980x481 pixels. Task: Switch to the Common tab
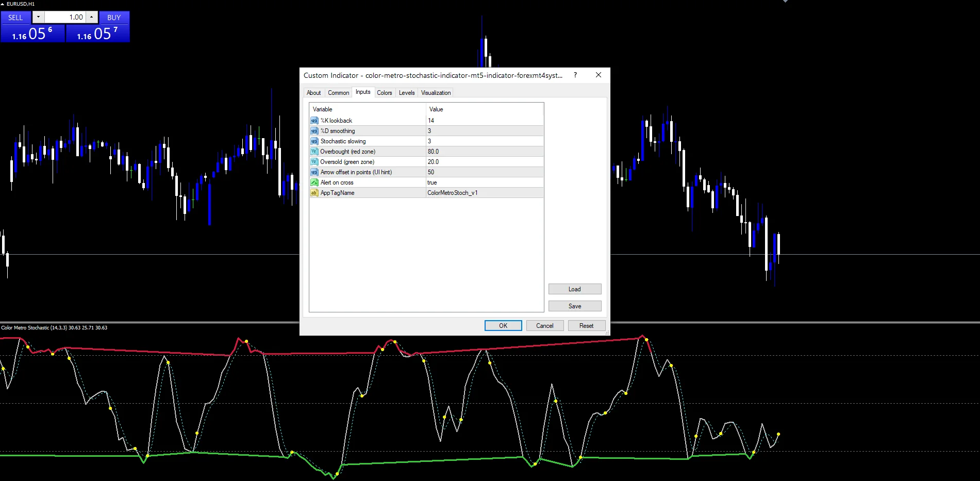(x=338, y=93)
